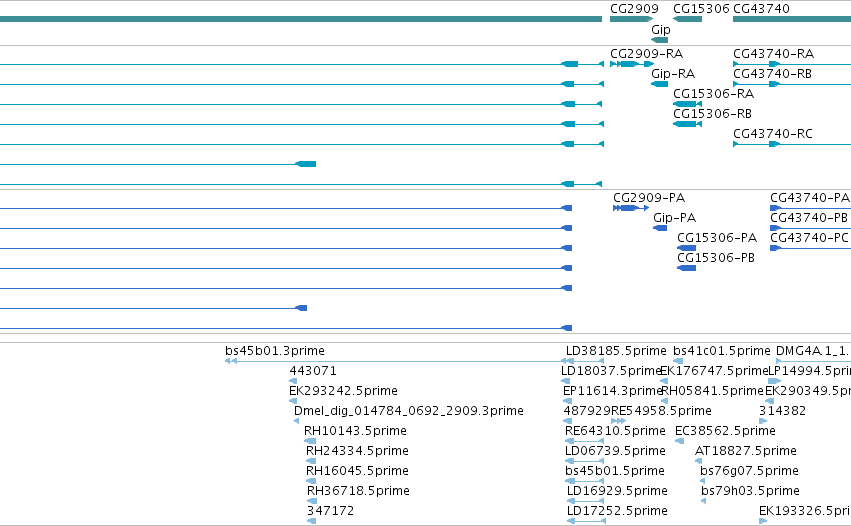Select EST LD17252.5prime
851x526 pixels.
[x=617, y=511]
